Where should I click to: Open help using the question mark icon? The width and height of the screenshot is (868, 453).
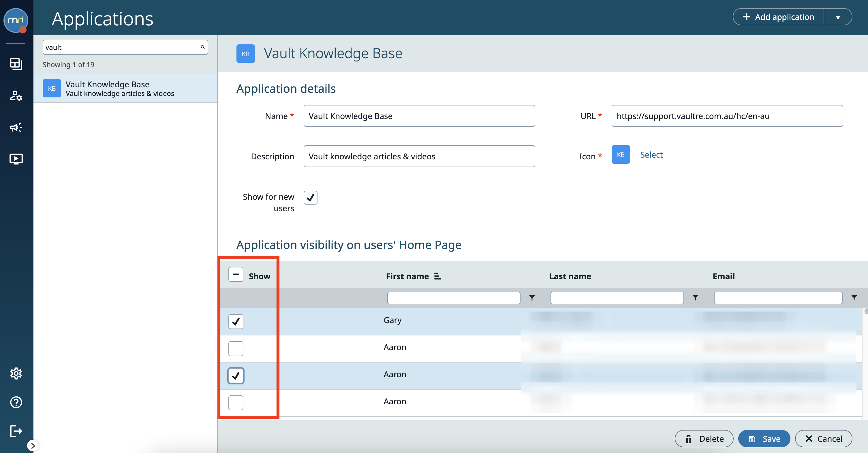coord(16,402)
